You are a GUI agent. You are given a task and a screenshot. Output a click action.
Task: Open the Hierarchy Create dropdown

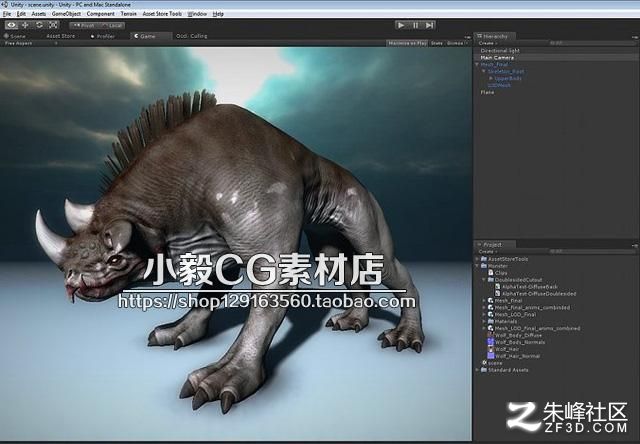487,43
